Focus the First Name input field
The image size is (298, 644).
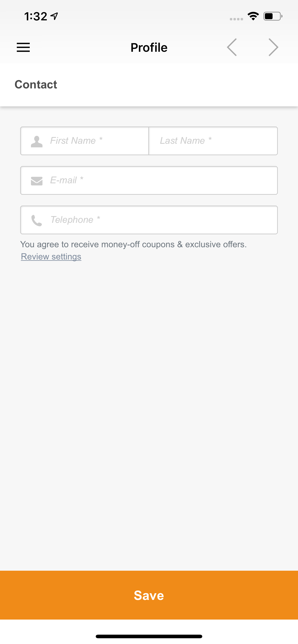pos(85,141)
